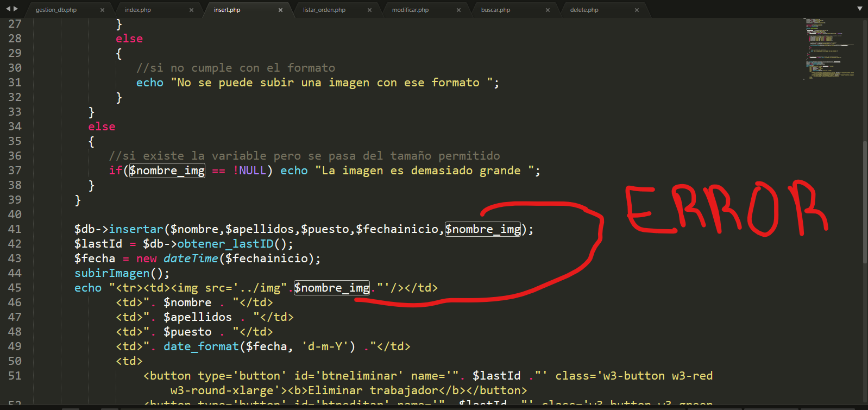Switch to the gestion_db.php tab

click(56, 10)
